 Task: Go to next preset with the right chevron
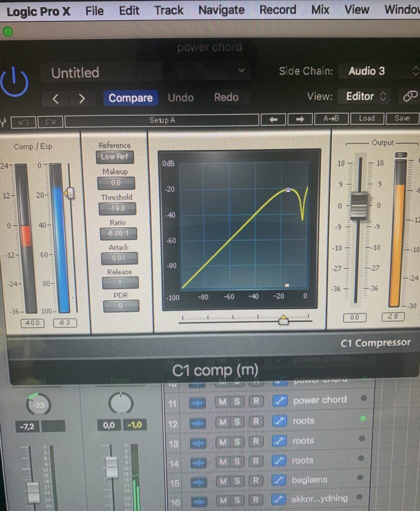pyautogui.click(x=82, y=98)
